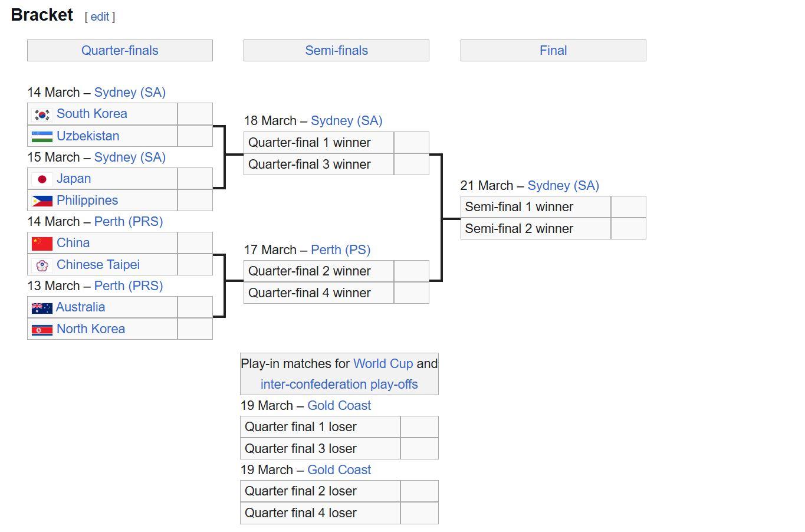Image resolution: width=805 pixels, height=532 pixels.
Task: Click the Chinese Taipei team link
Action: click(x=98, y=265)
